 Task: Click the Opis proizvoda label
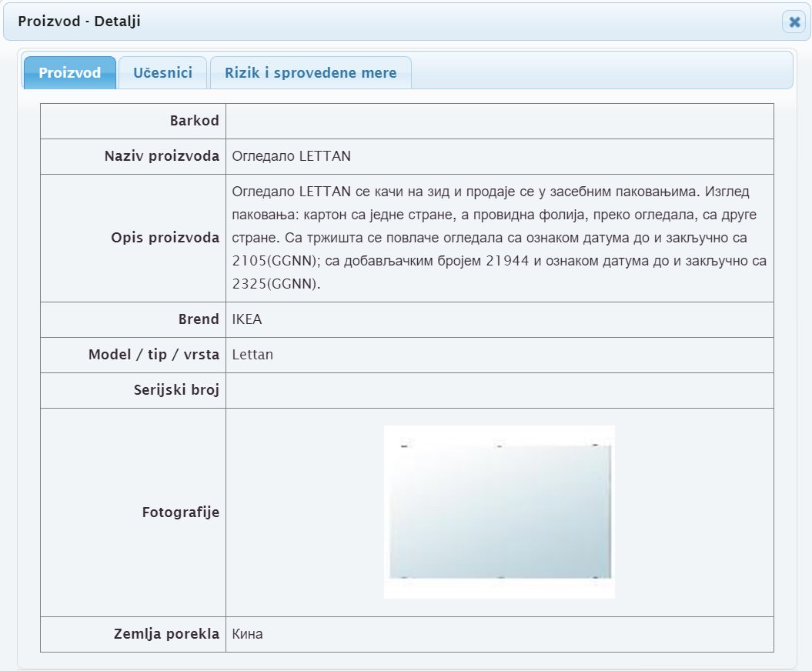click(x=165, y=238)
